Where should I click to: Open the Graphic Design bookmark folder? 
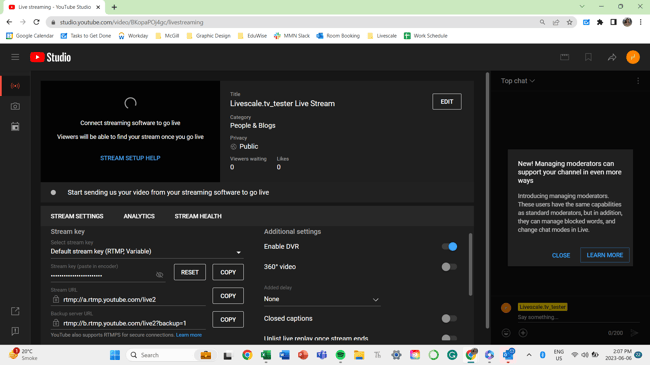coord(209,36)
